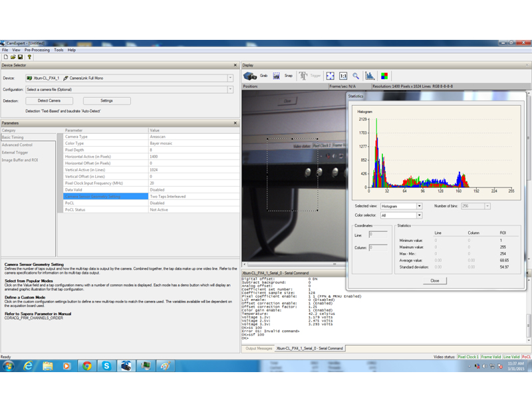Expand the Device dropdown
Viewport: 532px width, 412px height.
click(x=230, y=78)
